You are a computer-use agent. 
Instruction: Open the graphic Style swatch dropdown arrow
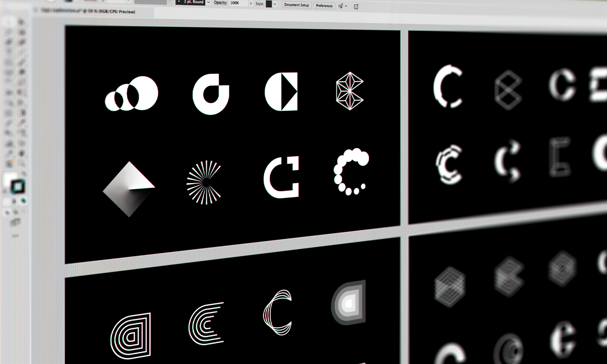tap(275, 4)
